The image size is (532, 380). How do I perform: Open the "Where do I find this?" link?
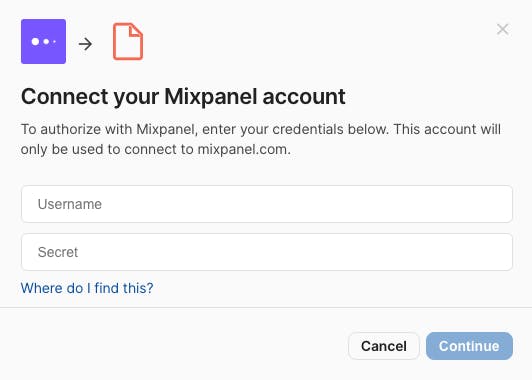[x=87, y=288]
